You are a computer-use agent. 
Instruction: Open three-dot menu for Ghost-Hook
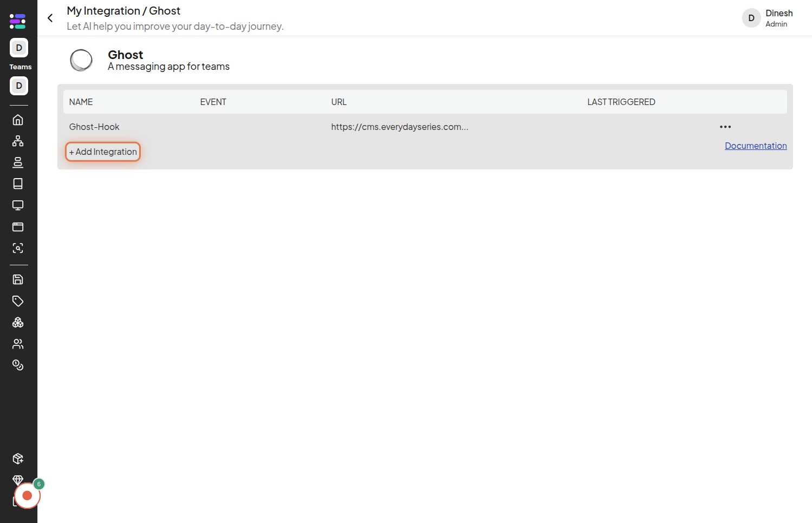click(725, 127)
